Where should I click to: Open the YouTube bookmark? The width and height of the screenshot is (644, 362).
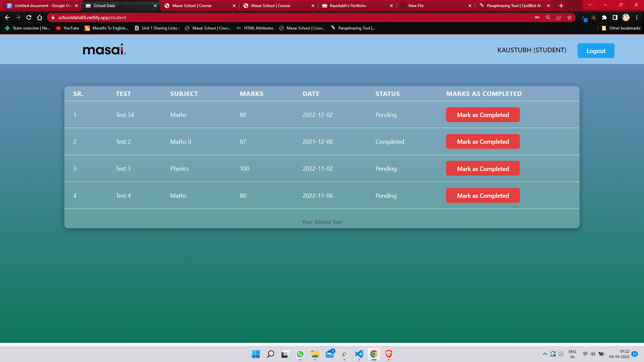tap(67, 28)
